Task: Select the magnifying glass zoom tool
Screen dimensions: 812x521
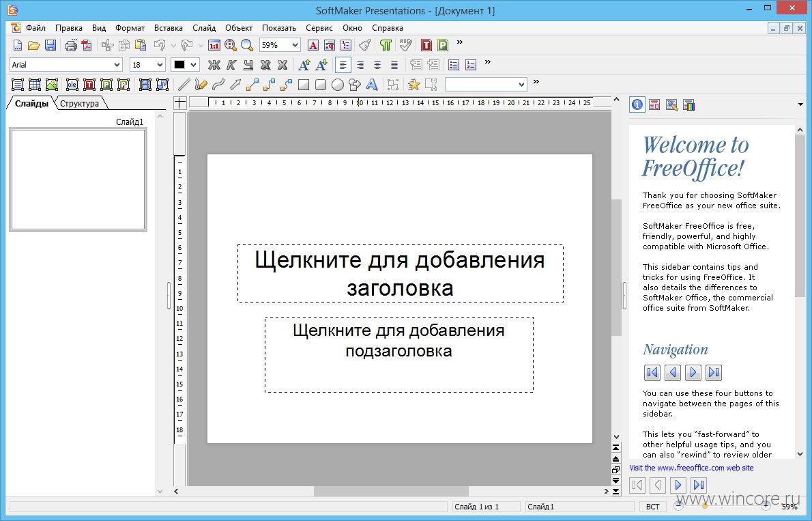Action: (247, 46)
